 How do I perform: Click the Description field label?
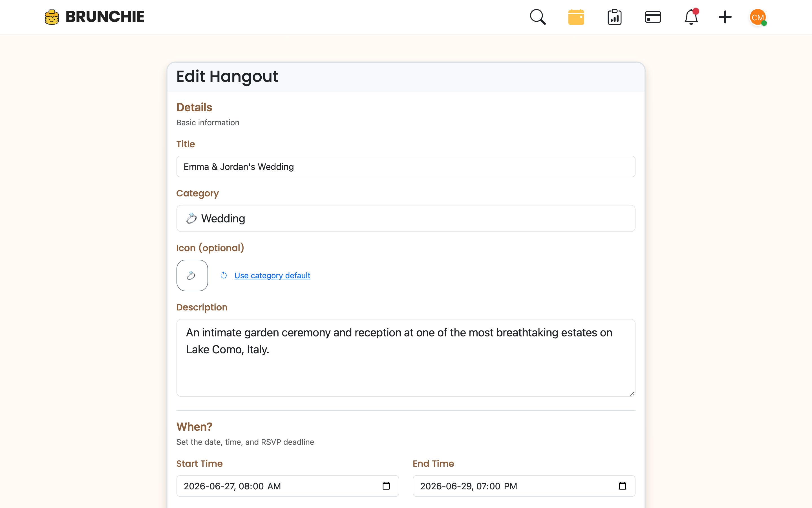click(202, 307)
